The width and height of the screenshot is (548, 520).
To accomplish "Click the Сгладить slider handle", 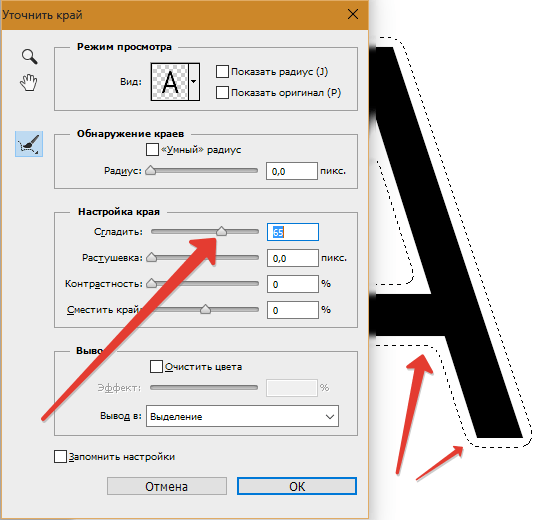I will [221, 231].
